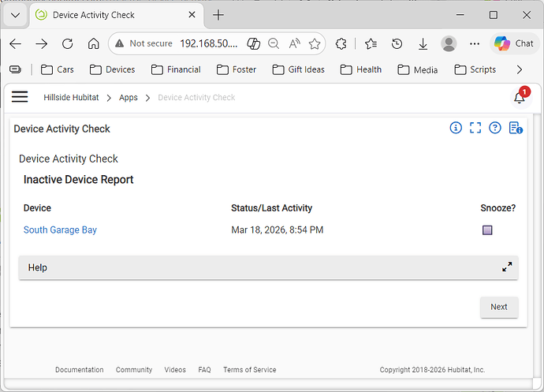This screenshot has width=544, height=392.
Task: Open the app status document icon
Action: pyautogui.click(x=516, y=128)
